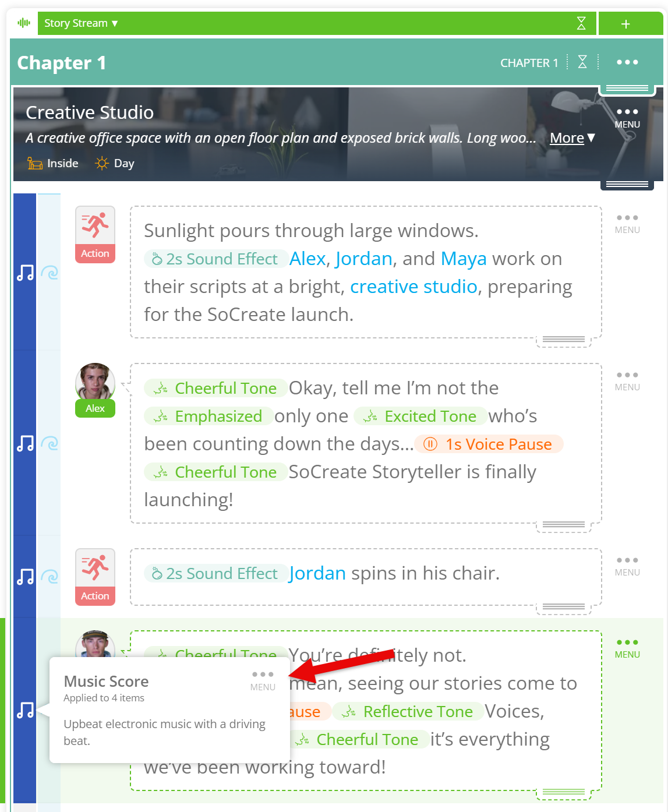Open the MENU for Alex's dialogue item
Screen dimensions: 668x812
(x=627, y=381)
